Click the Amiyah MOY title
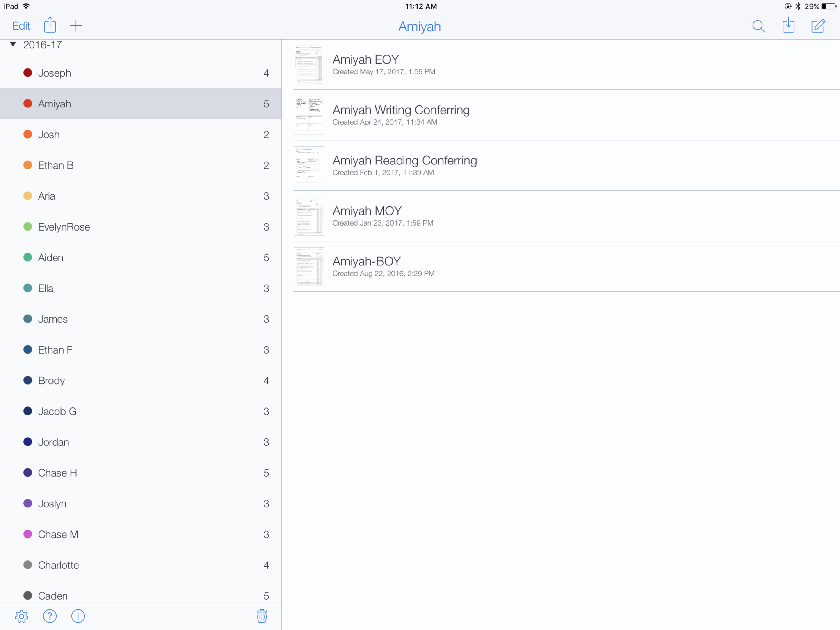Image resolution: width=840 pixels, height=630 pixels. (x=367, y=211)
